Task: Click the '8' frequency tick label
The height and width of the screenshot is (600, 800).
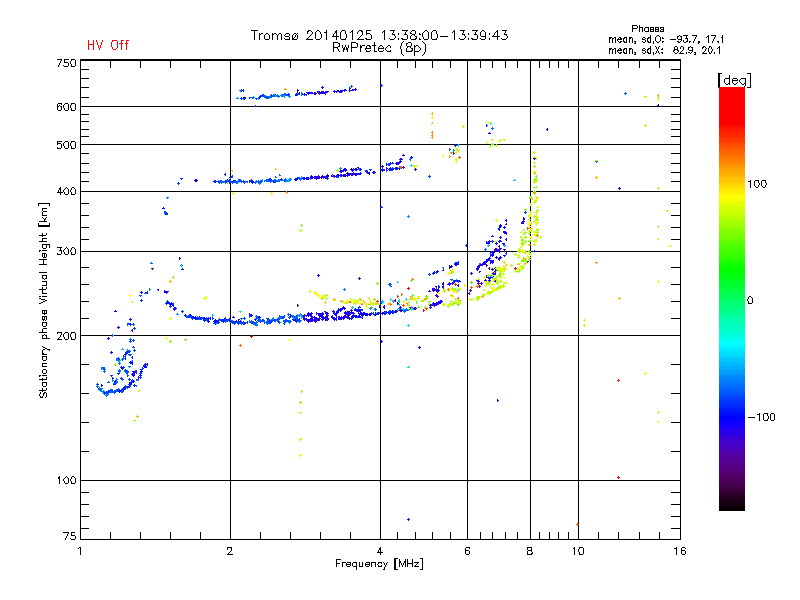Action: tap(530, 551)
